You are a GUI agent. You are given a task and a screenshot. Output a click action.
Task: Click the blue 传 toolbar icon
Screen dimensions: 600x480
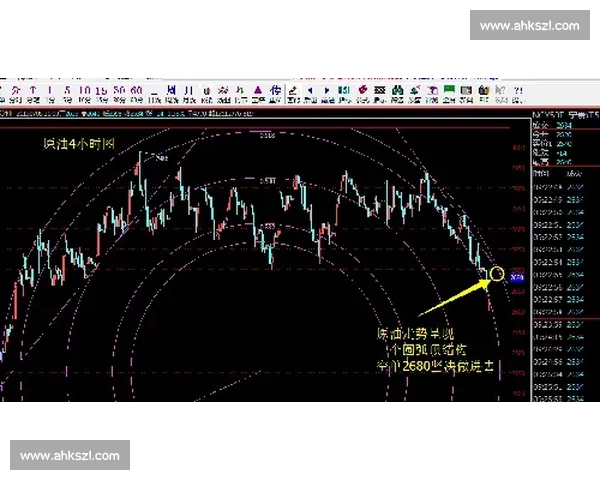tap(275, 94)
